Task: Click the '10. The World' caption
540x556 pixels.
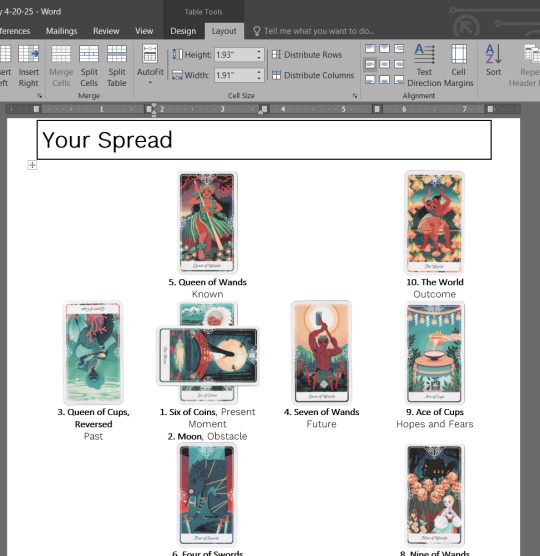Action: (435, 282)
